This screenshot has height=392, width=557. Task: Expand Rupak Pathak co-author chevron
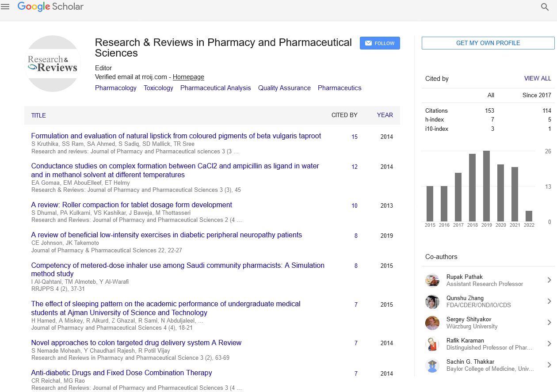pos(549,280)
